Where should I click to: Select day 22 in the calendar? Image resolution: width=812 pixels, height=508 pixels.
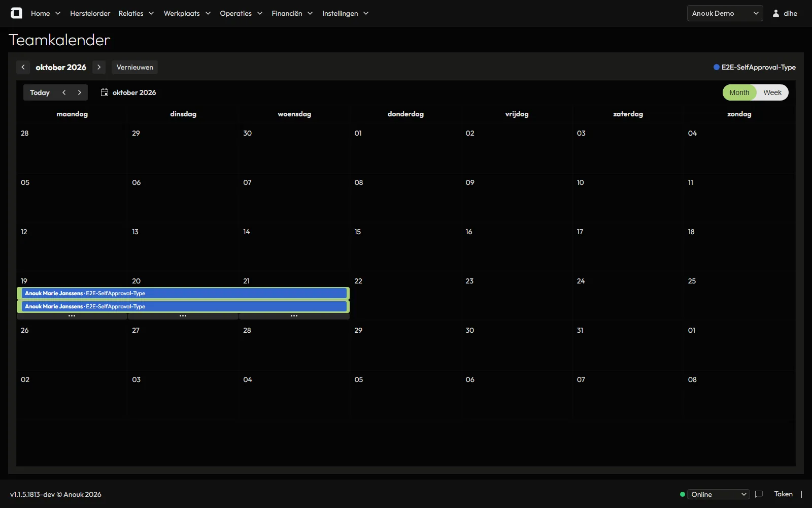(x=405, y=297)
